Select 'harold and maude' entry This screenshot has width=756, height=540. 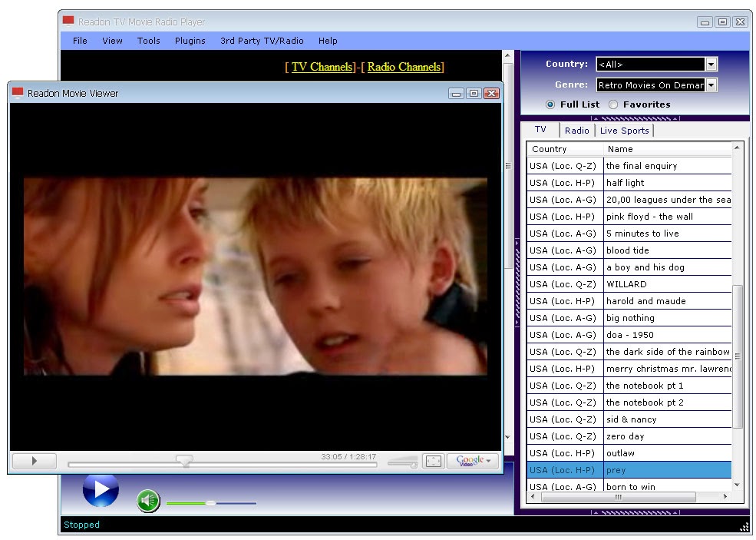click(629, 301)
